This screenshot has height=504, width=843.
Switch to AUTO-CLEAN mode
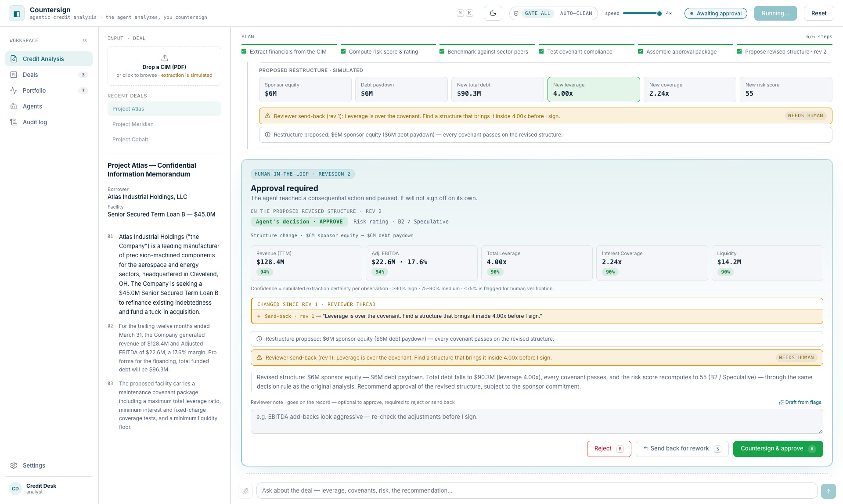(576, 13)
